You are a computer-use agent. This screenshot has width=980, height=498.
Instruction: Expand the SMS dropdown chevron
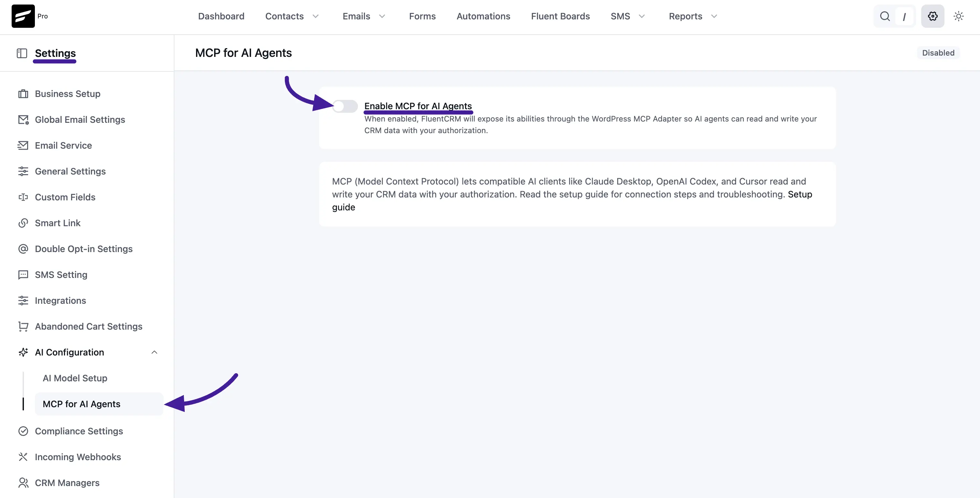click(x=642, y=16)
